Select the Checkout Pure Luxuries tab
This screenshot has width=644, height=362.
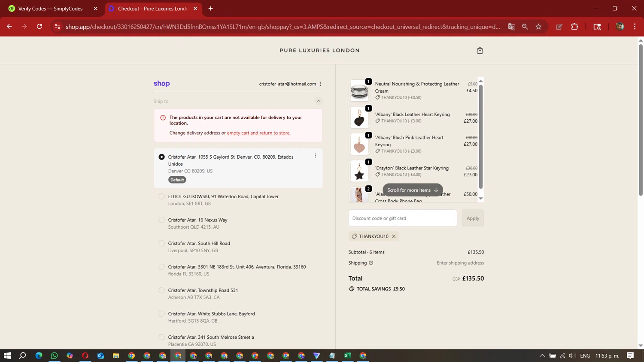pos(152,9)
